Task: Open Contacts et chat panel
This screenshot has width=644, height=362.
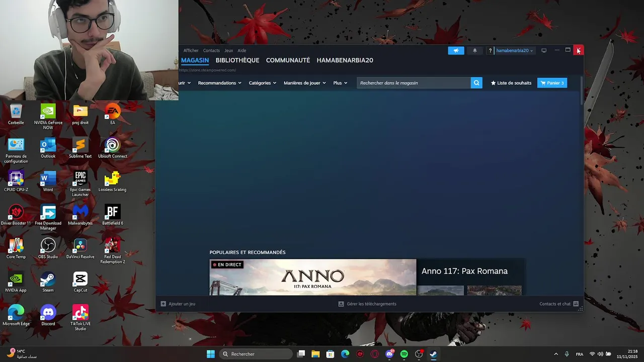Action: [558, 304]
